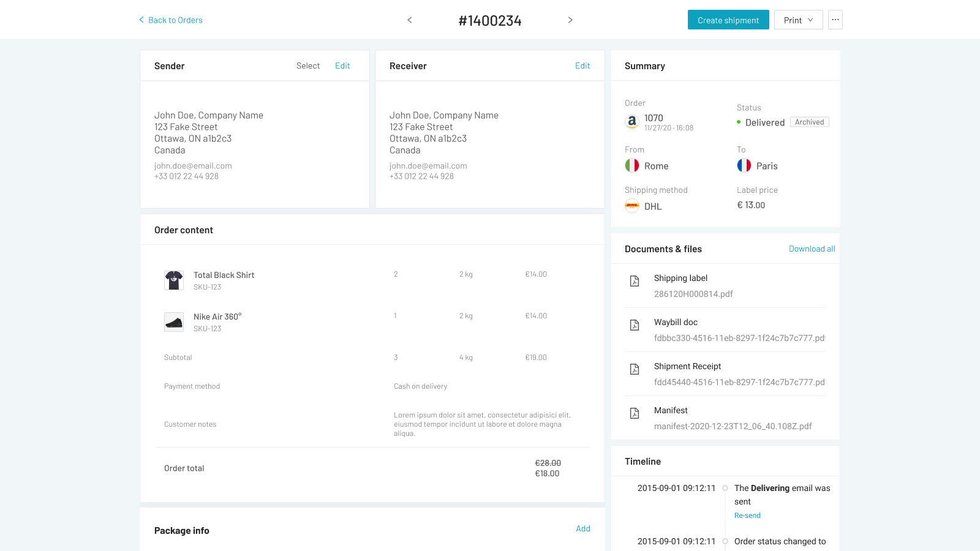Add package info
Viewport: 980px width, 551px height.
[x=583, y=528]
